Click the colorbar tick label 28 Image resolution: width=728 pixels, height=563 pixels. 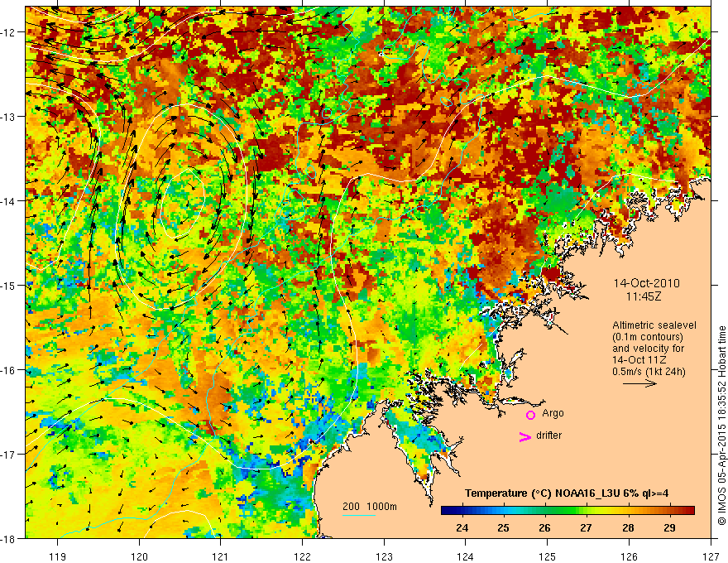point(628,527)
